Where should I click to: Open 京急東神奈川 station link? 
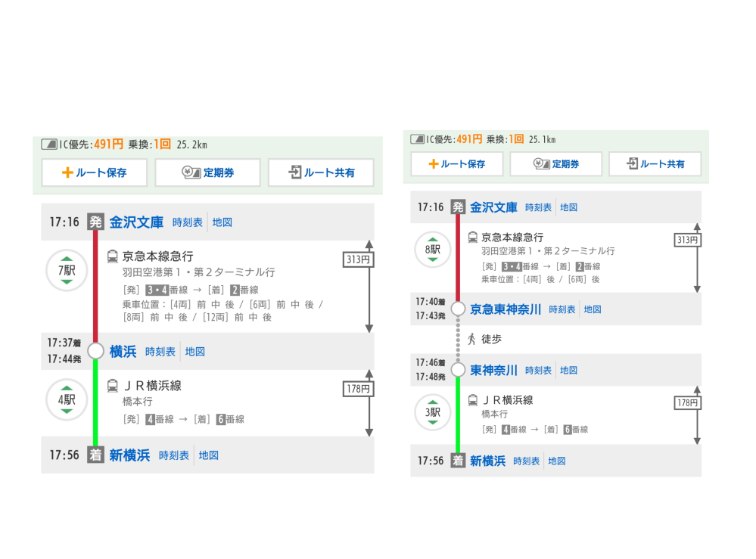(x=506, y=309)
